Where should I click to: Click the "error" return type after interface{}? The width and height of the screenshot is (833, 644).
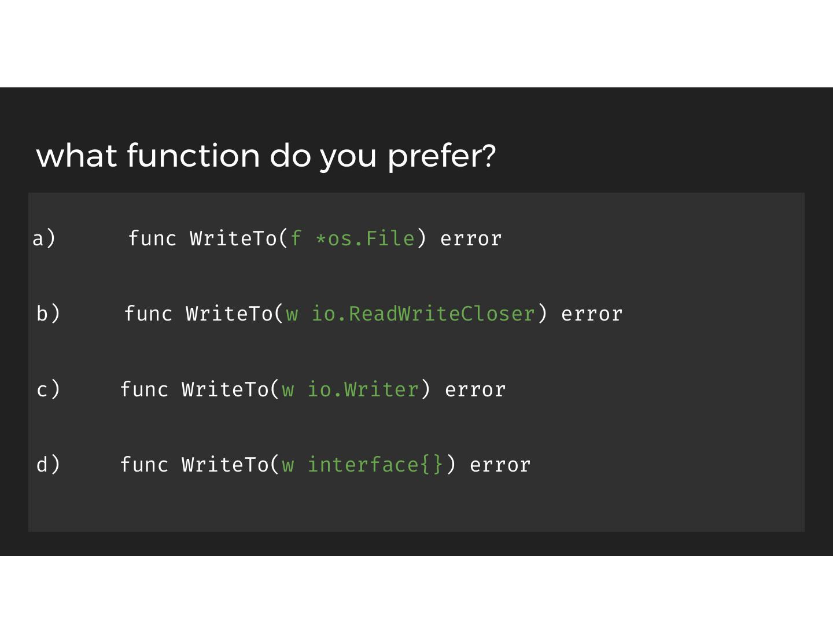(500, 465)
